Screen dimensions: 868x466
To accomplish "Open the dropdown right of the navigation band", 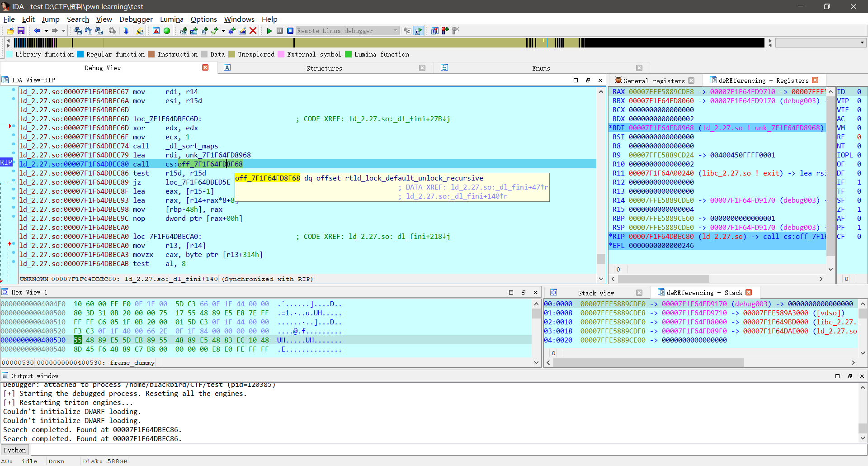I will pos(862,43).
